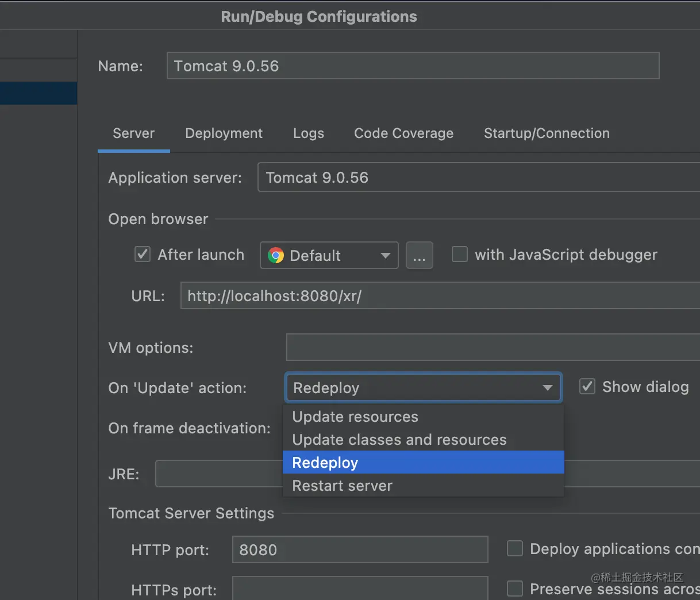Image resolution: width=700 pixels, height=600 pixels.
Task: Focus the HTTP port field
Action: 360,550
